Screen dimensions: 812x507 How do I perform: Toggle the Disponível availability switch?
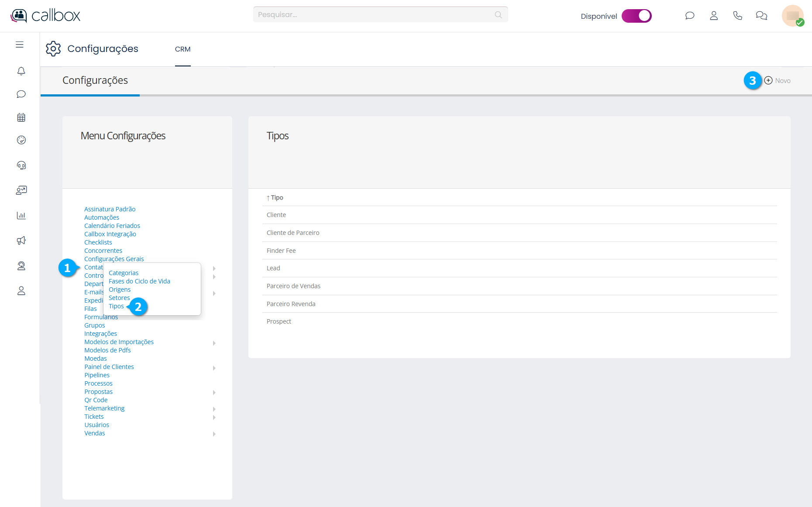[637, 16]
